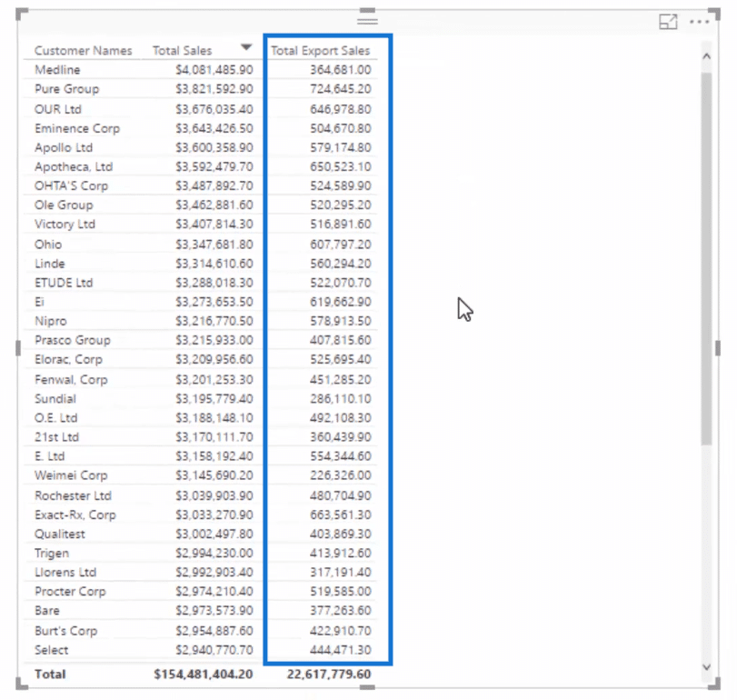This screenshot has width=737, height=700.
Task: Select the Llorens Ltd customer name
Action: pyautogui.click(x=65, y=573)
